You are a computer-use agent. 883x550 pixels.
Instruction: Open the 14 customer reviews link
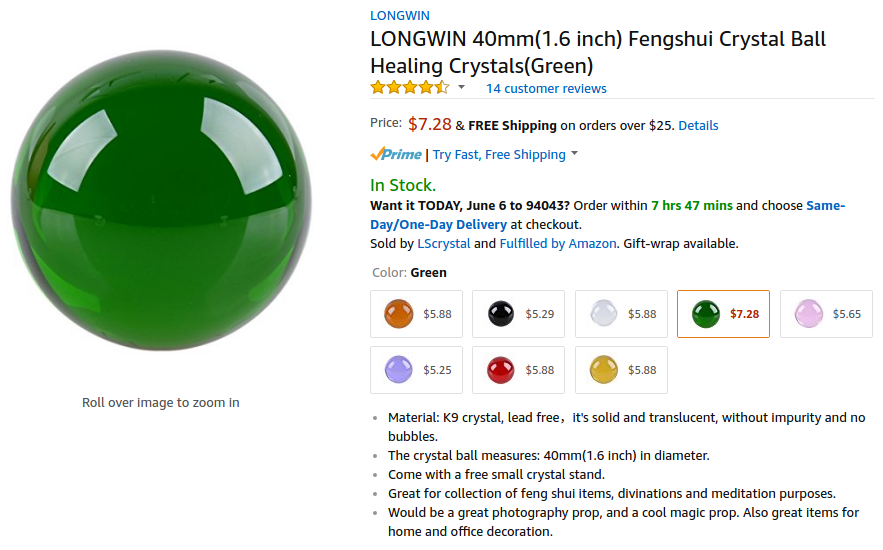point(546,89)
